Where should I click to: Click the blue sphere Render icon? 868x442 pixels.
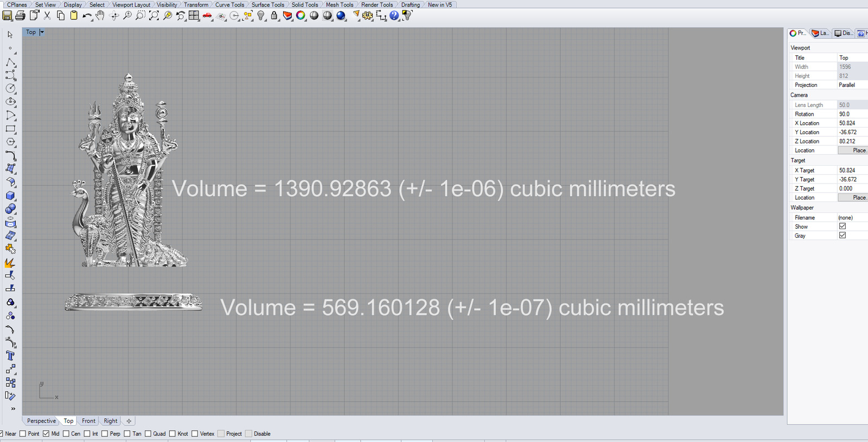click(341, 16)
